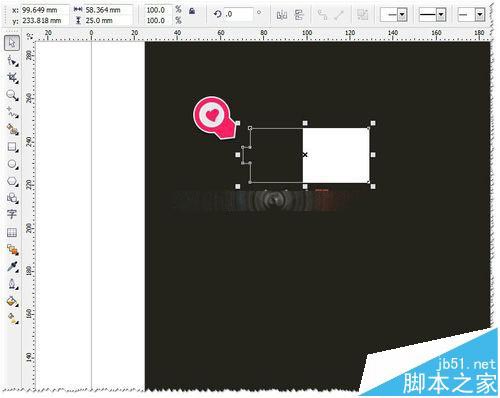Select the Fill bucket tool
This screenshot has height=398, width=500.
coord(12,301)
